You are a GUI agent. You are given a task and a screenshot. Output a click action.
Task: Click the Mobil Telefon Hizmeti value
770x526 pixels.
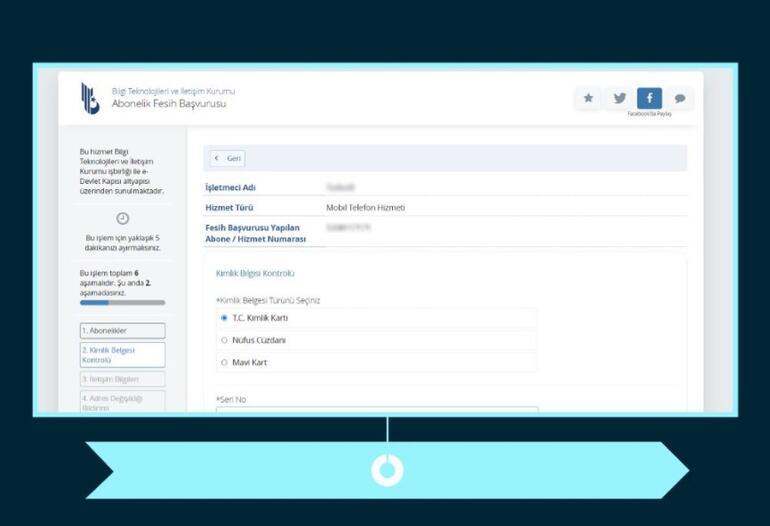[365, 208]
